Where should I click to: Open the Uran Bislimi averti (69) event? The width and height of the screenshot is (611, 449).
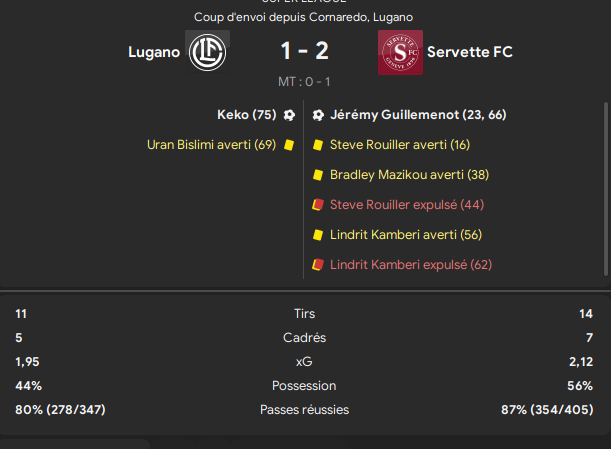click(211, 145)
